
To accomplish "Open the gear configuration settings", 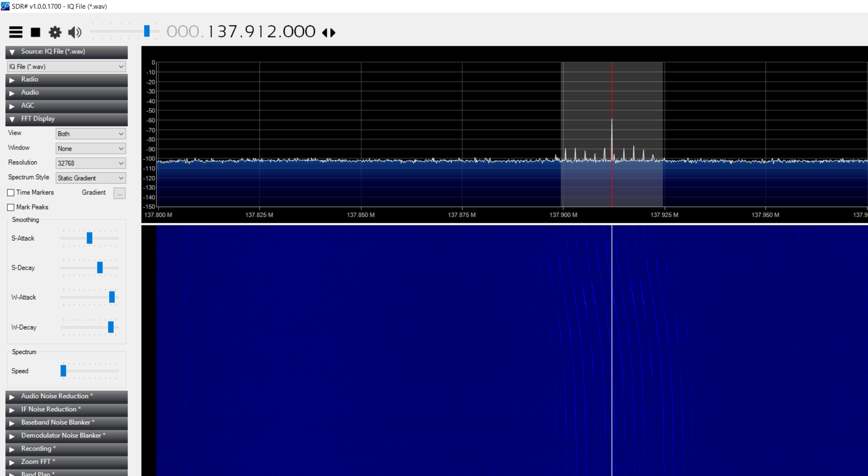I will [55, 32].
